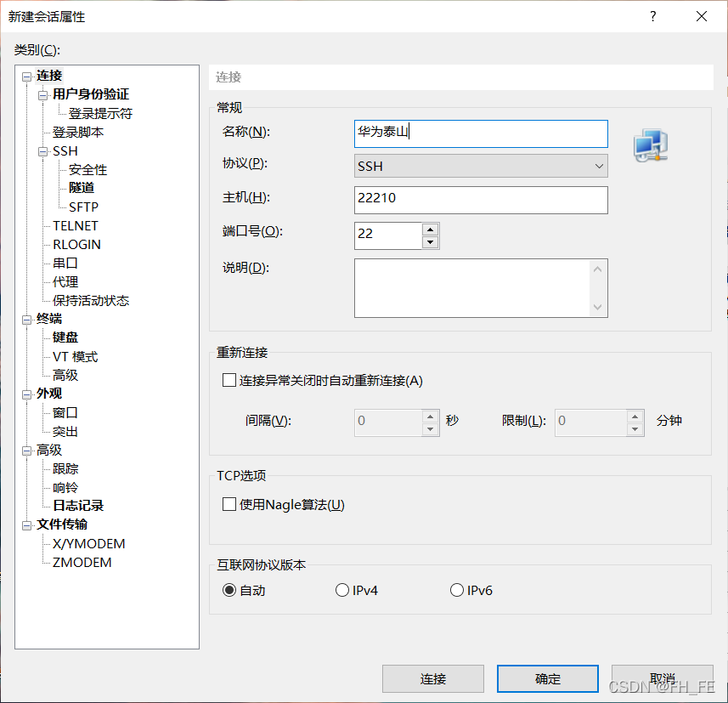Screen dimensions: 728x703
Task: Click the 取消 button
Action: [x=663, y=679]
